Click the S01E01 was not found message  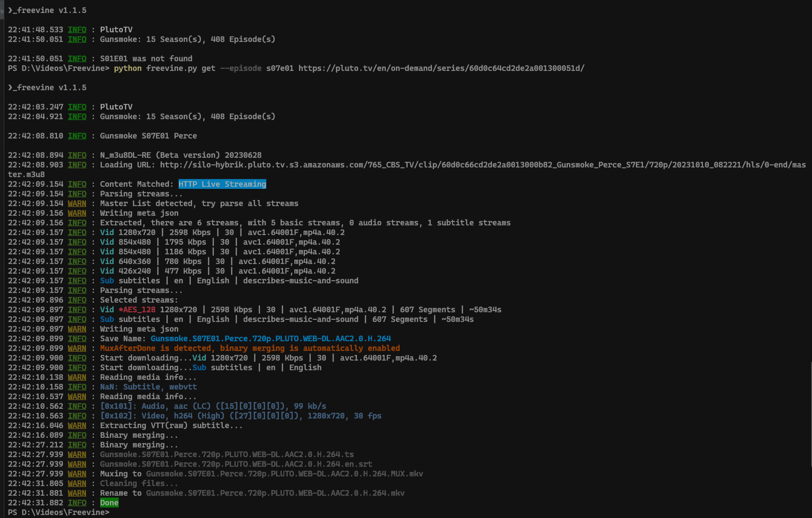[x=146, y=58]
